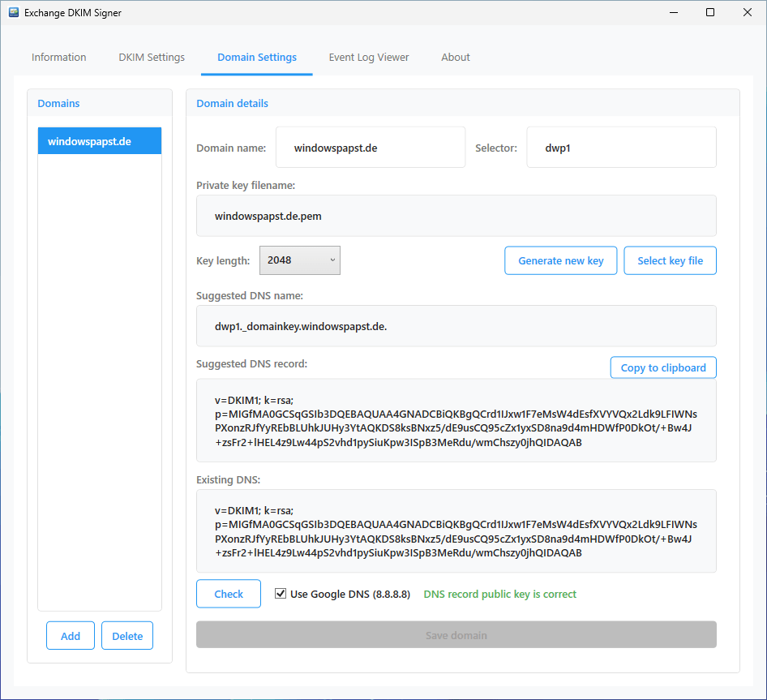The height and width of the screenshot is (700, 767).
Task: Select the windowspapst.de domain entry
Action: coord(99,140)
